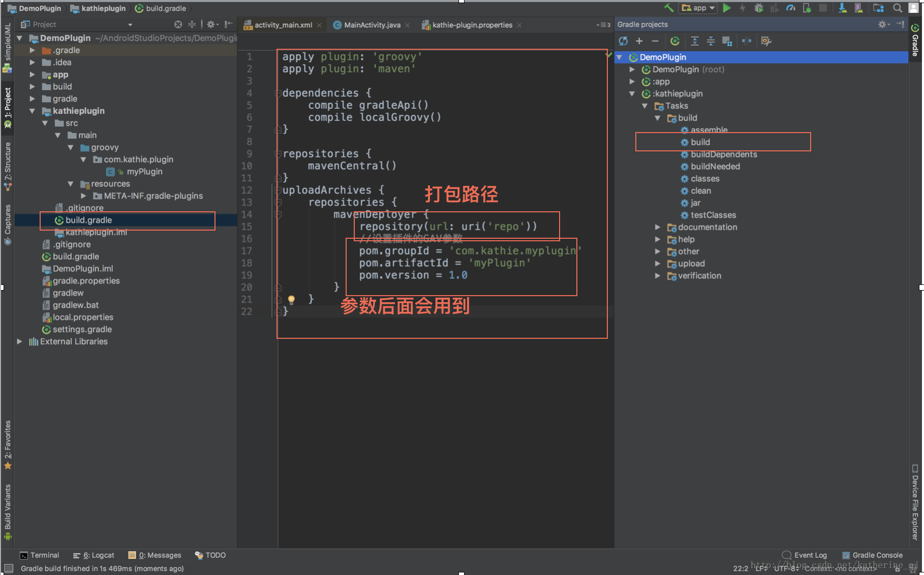Attach Gradle project with plus icon
The height and width of the screenshot is (575, 924).
point(639,41)
